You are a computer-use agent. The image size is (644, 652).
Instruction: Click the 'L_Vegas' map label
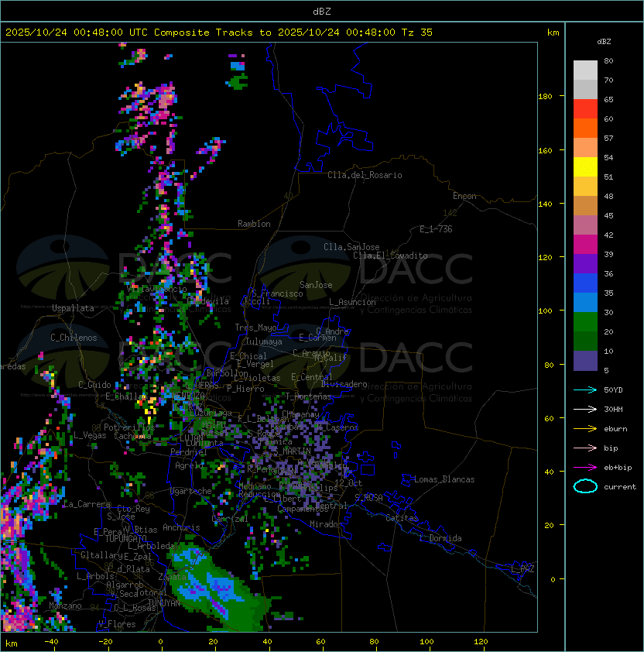[x=90, y=435]
